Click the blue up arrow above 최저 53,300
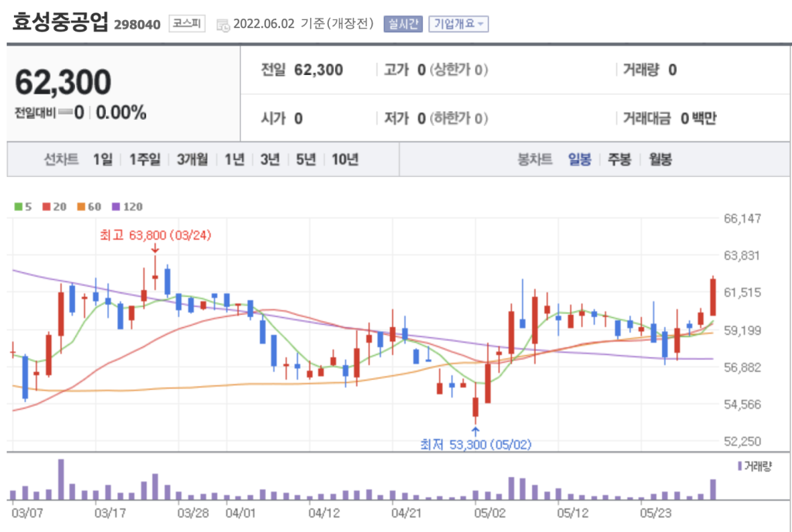792x532 pixels. (x=475, y=431)
